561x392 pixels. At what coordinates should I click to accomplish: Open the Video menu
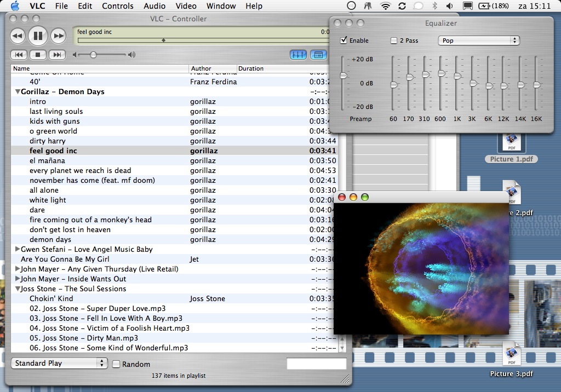coord(186,5)
